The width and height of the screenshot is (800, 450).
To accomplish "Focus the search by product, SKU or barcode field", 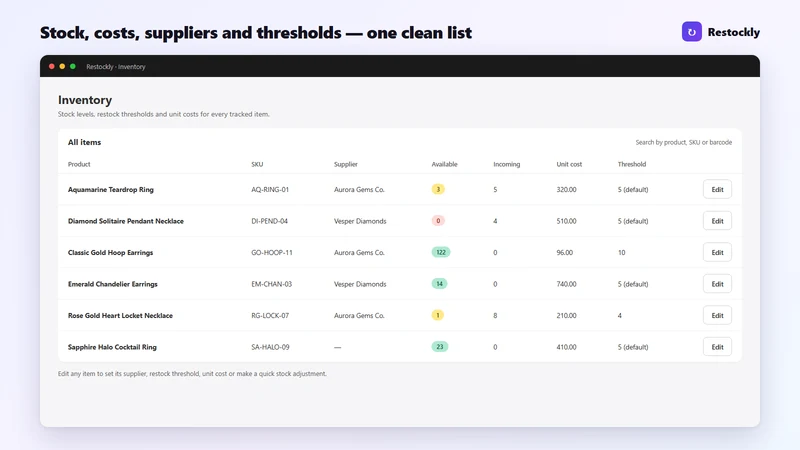I will pos(683,142).
